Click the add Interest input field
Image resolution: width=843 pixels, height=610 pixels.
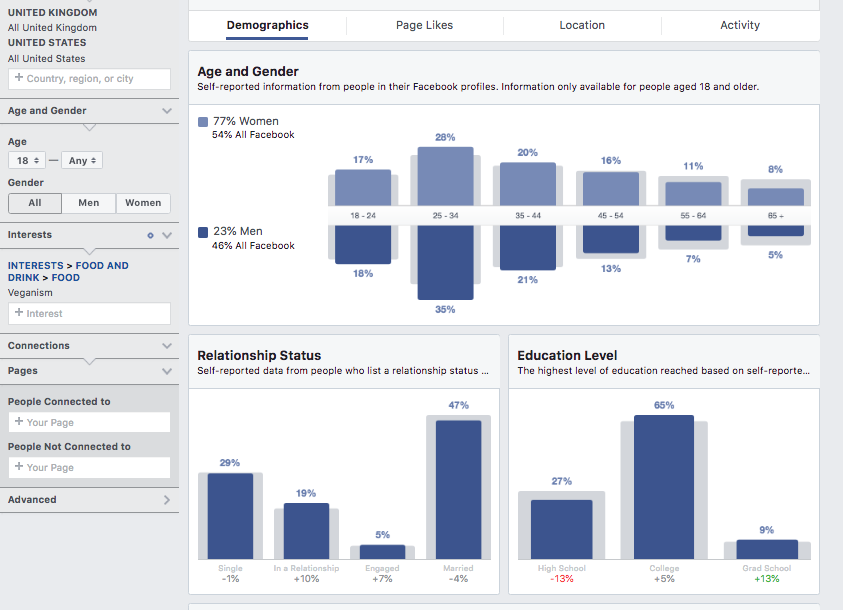tap(89, 313)
